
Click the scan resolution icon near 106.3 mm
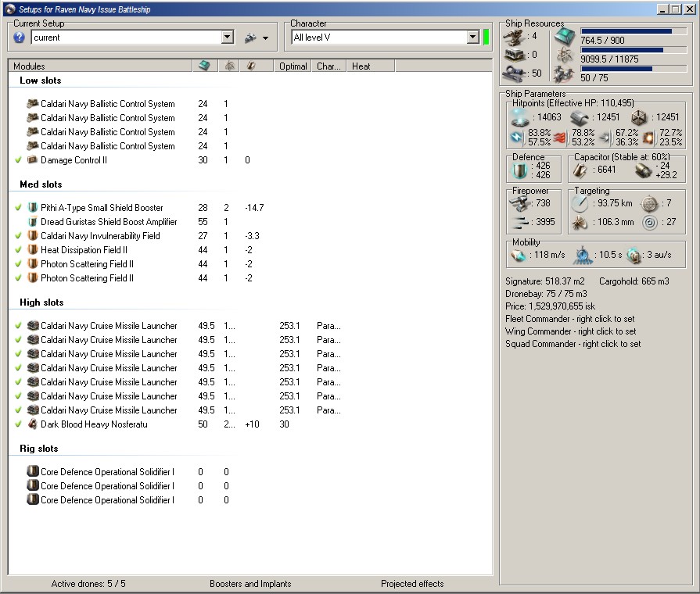[x=580, y=222]
